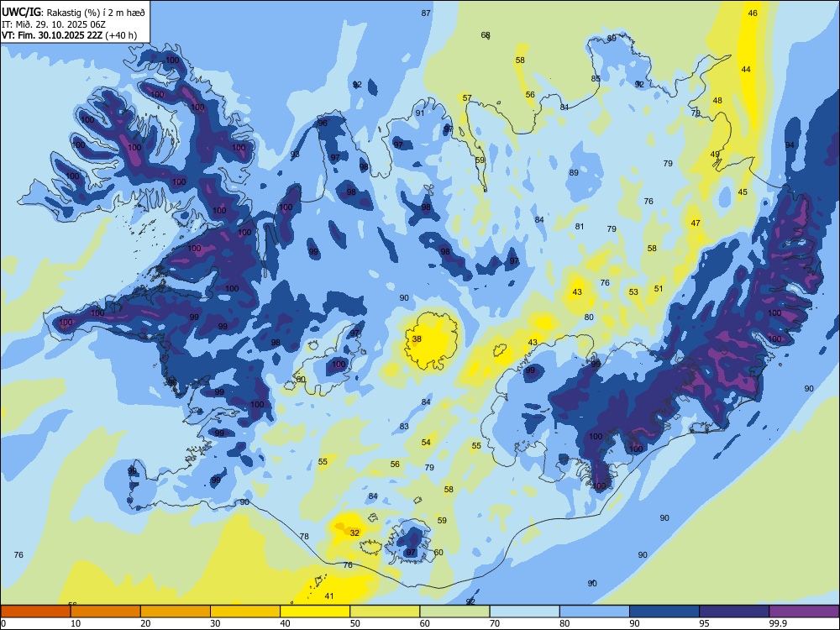Click the legend tick label '10'
The image size is (840, 630).
coord(76,623)
